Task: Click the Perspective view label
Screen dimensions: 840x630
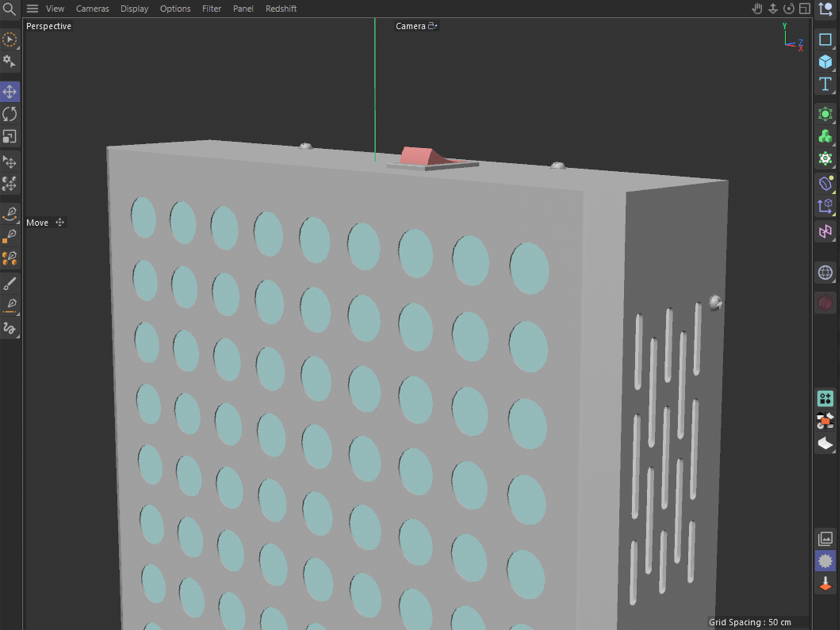Action: point(49,26)
